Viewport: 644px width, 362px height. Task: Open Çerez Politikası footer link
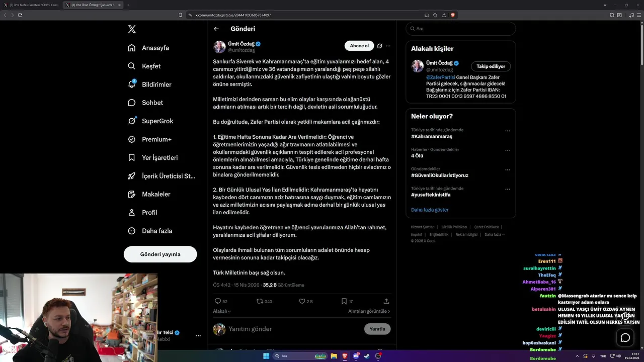(x=487, y=227)
